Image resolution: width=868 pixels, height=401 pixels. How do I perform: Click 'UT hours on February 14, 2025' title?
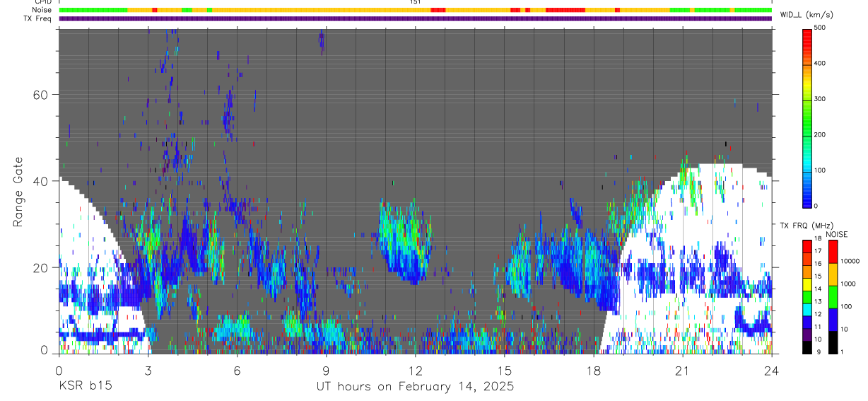click(x=415, y=388)
